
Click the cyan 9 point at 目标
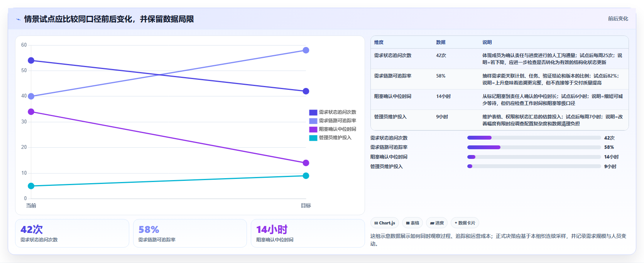(x=306, y=176)
